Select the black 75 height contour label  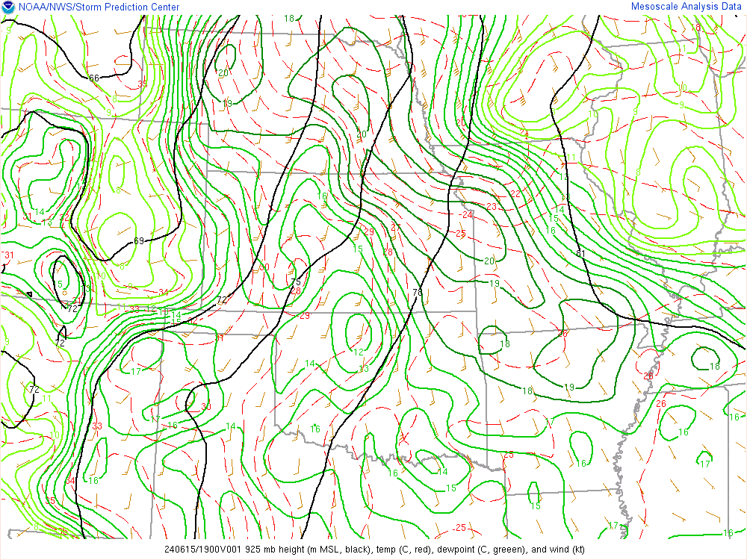[295, 282]
